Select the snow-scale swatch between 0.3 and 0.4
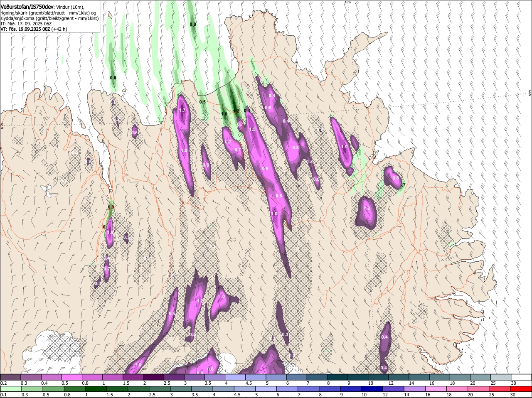Screen dimensions: 532x398 [x=31, y=377]
